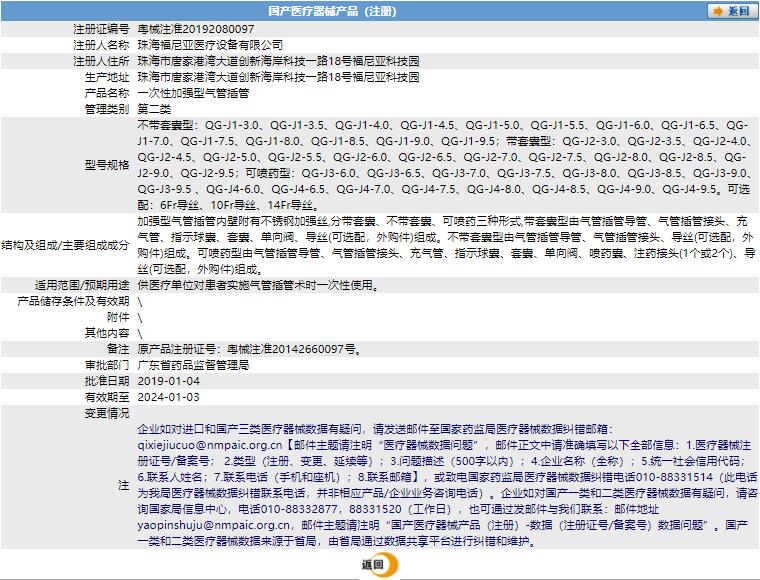Click the 管理类别 label
Image resolution: width=760 pixels, height=580 pixels.
pyautogui.click(x=107, y=109)
